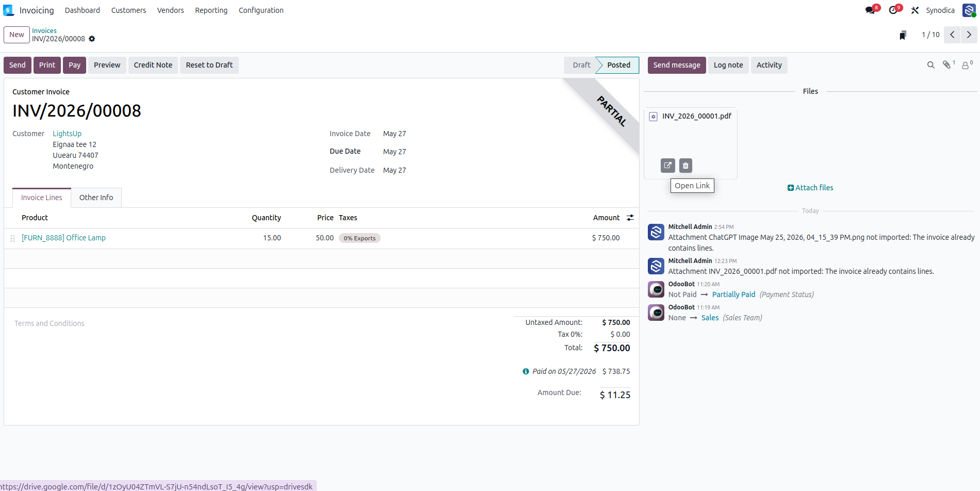This screenshot has width=980, height=491.
Task: Select the Invoice Lines tab
Action: (42, 198)
